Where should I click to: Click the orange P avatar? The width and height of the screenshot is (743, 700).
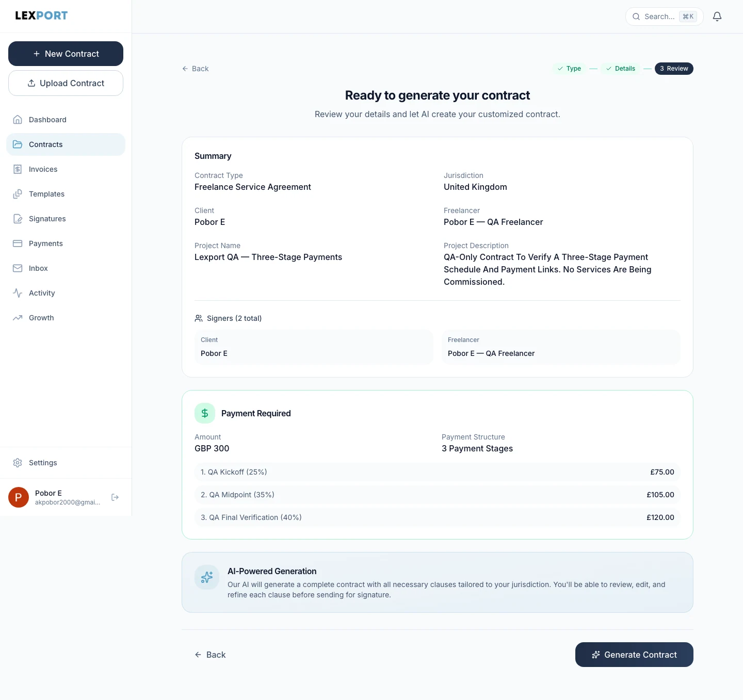click(19, 497)
